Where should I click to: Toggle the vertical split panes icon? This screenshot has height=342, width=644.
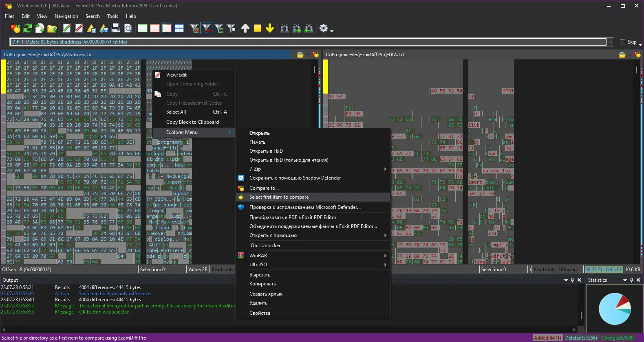pyautogui.click(x=167, y=28)
